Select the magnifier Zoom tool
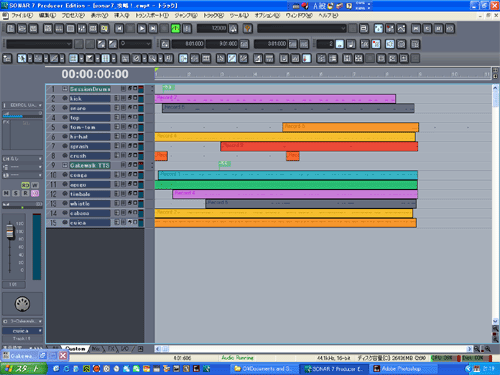The image size is (500, 375). click(x=153, y=59)
